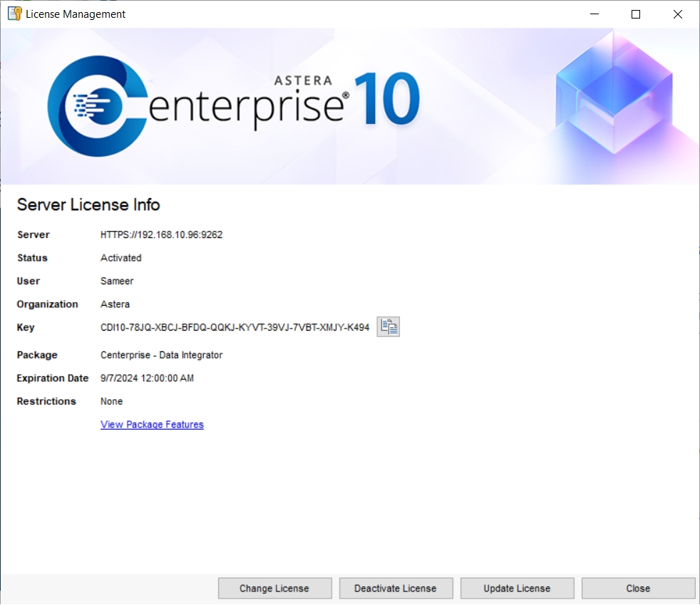Viewport: 700px width, 605px height.
Task: Click the user name Sameer
Action: click(x=117, y=281)
